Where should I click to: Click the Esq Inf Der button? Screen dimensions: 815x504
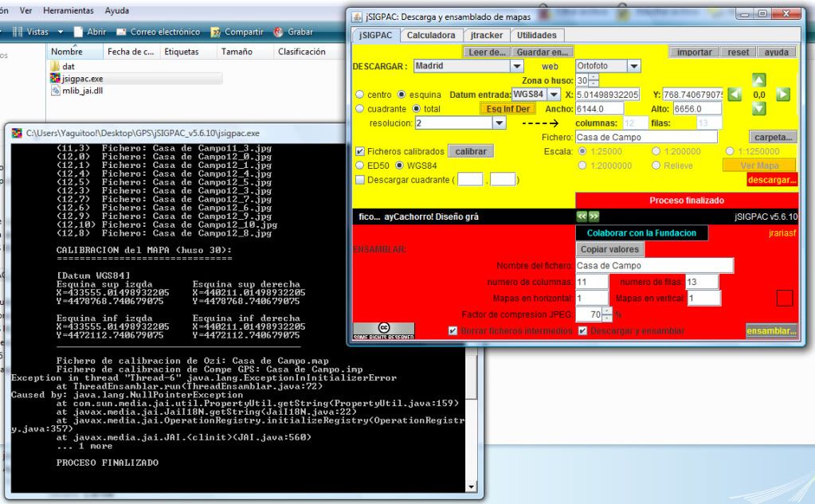507,108
